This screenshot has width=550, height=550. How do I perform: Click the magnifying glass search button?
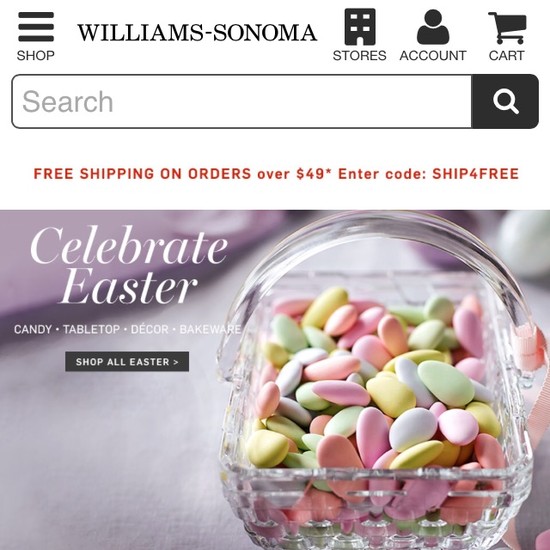pyautogui.click(x=505, y=101)
